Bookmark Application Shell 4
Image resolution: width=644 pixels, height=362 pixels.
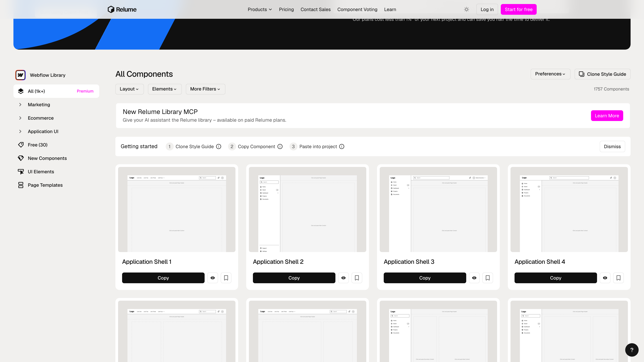pos(619,278)
